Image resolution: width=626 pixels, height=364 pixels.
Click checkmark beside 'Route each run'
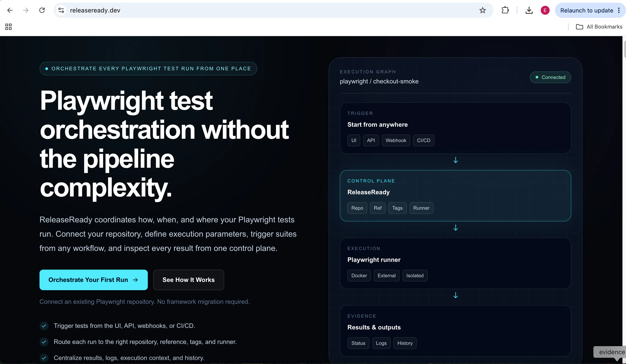click(x=44, y=342)
